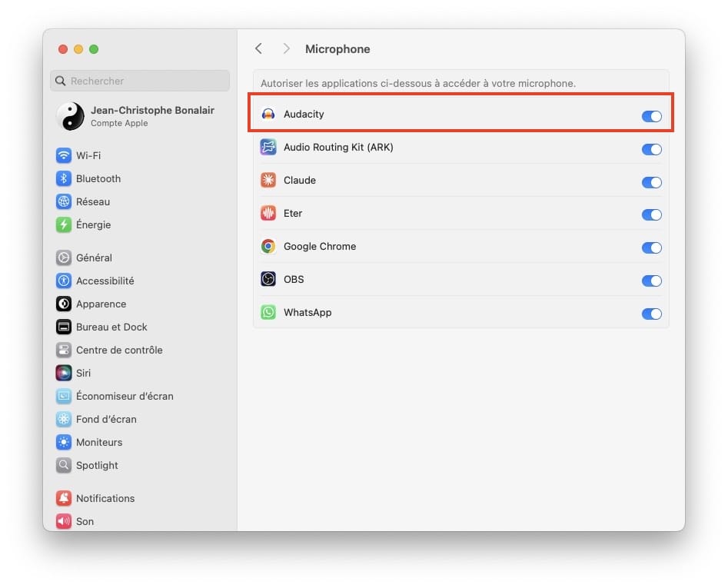728x588 pixels.
Task: Click the Notifications bell icon
Action: tap(64, 498)
